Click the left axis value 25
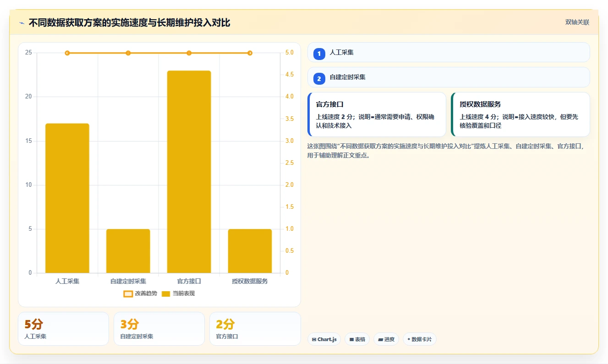This screenshot has width=608, height=364. pos(28,53)
